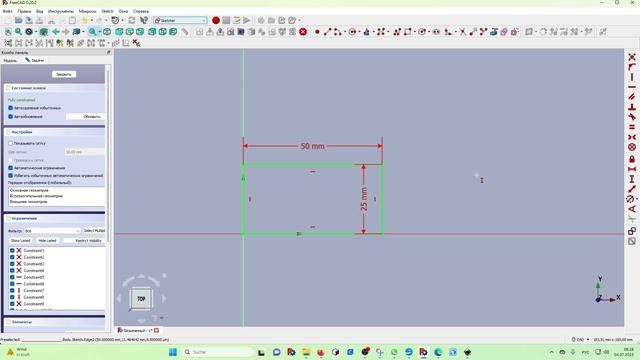Screen dimensions: 640x360
Task: Select the Parallel constraint tool
Action: 632,97
